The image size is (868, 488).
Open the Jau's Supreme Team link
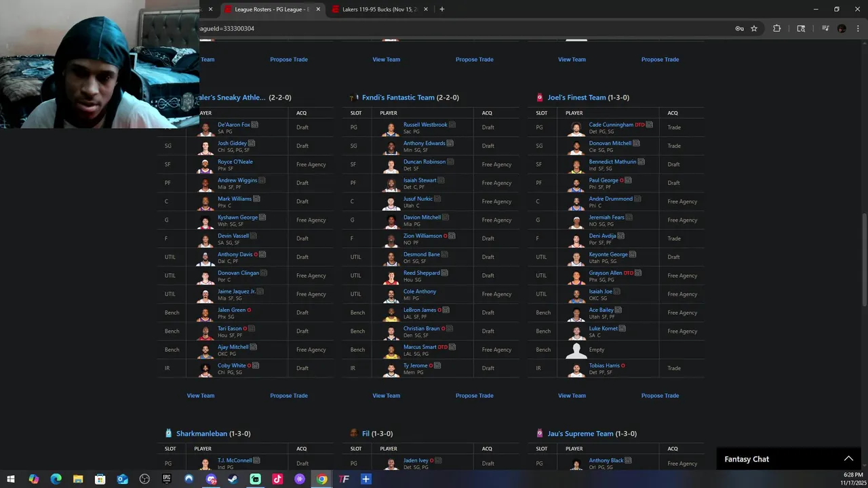[x=580, y=433]
